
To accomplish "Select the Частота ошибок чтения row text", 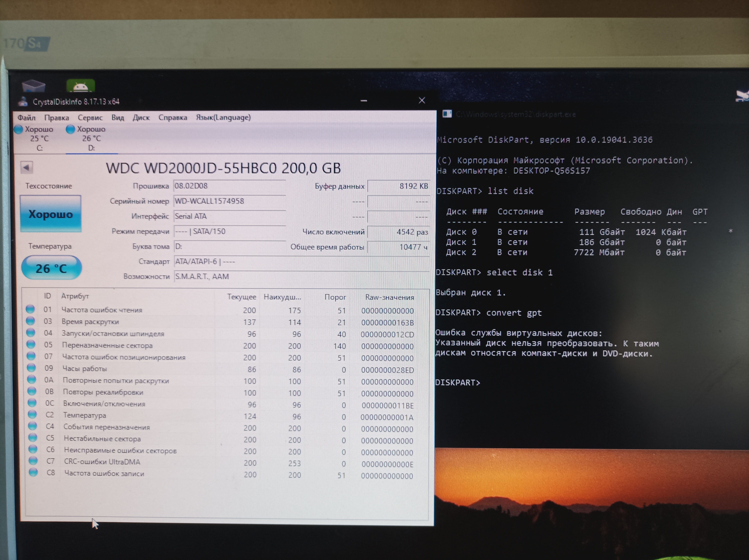I will coord(102,310).
